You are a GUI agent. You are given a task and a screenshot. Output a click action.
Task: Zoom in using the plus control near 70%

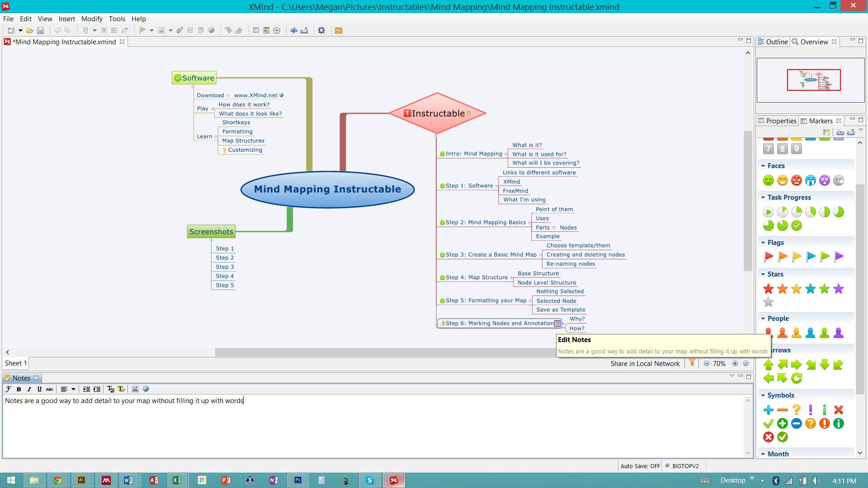tap(735, 363)
